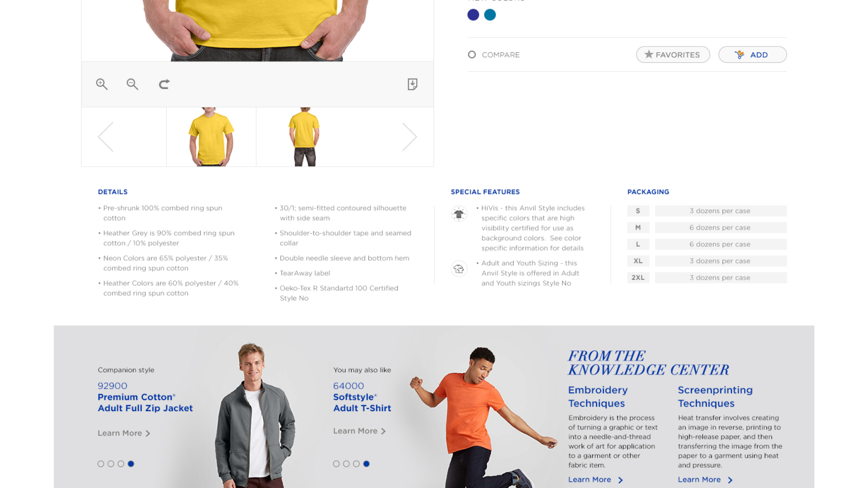This screenshot has height=488, width=868.
Task: Click the front view yellow t-shirt thumbnail
Action: (x=212, y=136)
